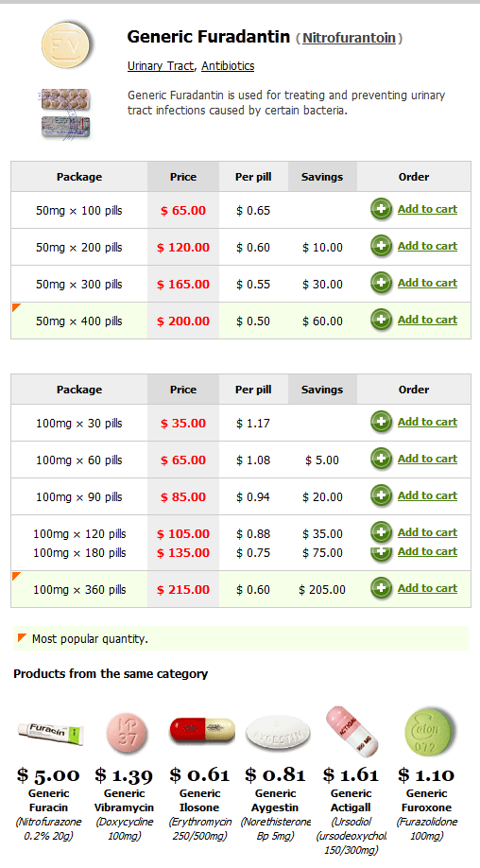The width and height of the screenshot is (480, 868).
Task: Click green plus icon for 100mg × 90 pills
Action: (381, 495)
